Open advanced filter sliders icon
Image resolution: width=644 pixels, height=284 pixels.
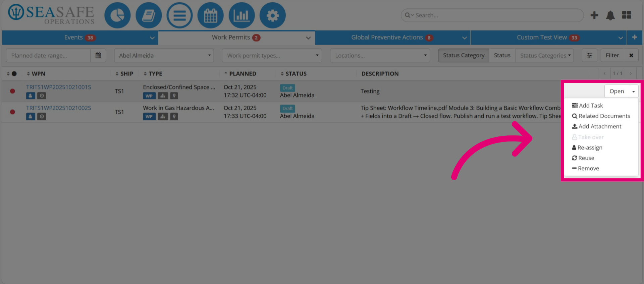tap(589, 55)
